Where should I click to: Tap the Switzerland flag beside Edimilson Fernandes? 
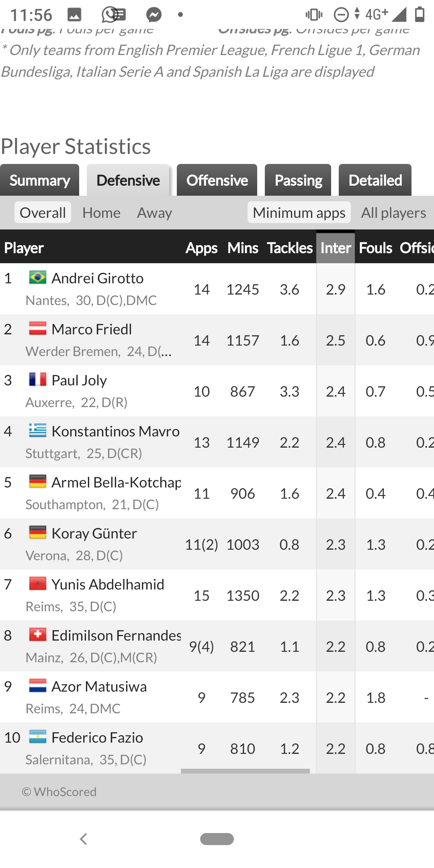tap(38, 635)
